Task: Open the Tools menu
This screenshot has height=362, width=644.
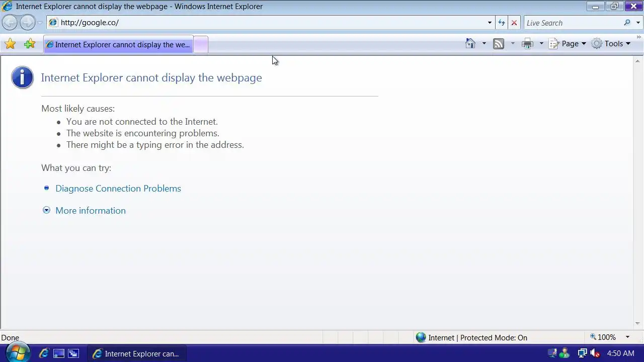Action: pos(611,44)
